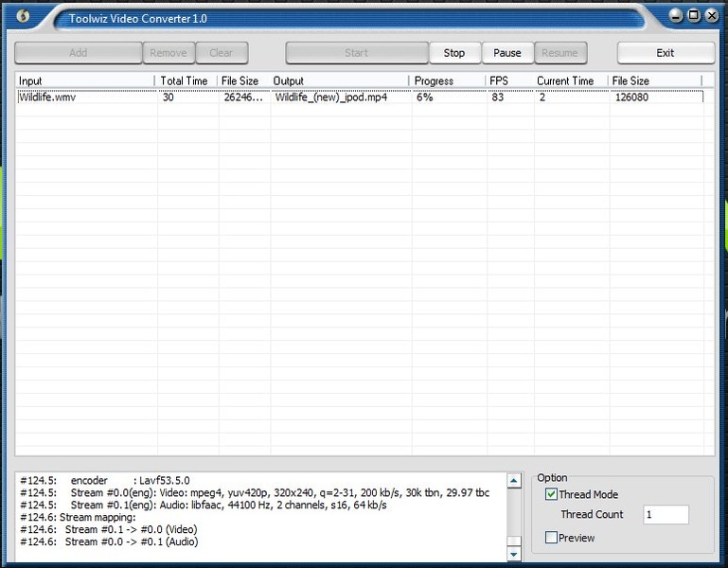Maximize the Toolwiz window
728x568 pixels.
point(694,16)
